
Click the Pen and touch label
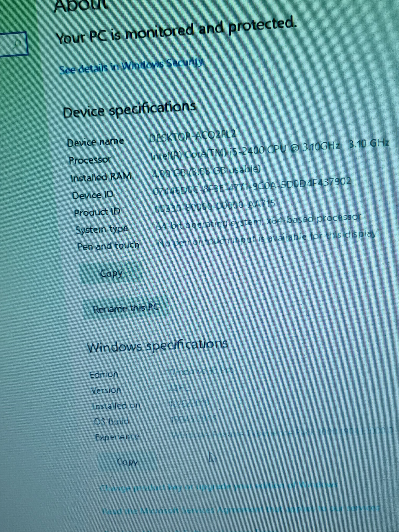108,246
